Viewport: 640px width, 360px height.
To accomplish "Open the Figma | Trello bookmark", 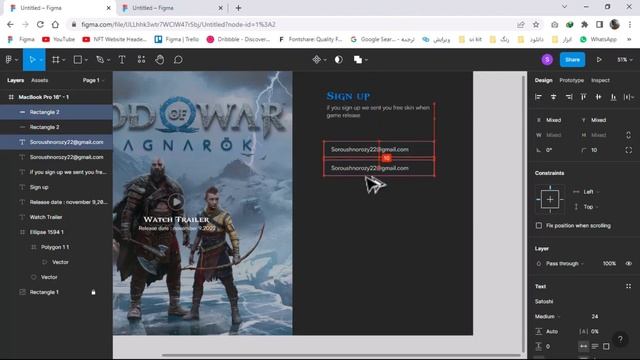I will 177,39.
